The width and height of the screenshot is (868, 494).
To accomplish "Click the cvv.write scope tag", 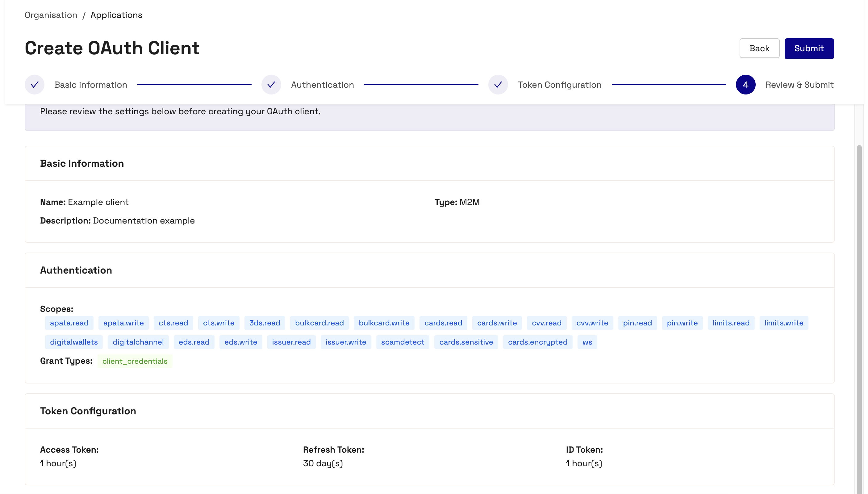I will click(x=592, y=323).
